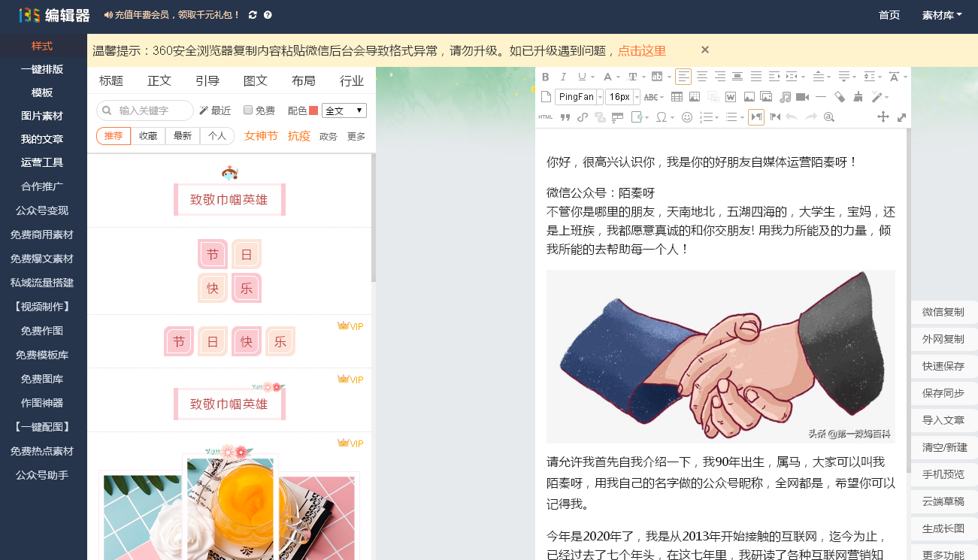978x560 pixels.
Task: Import a Word document via W icon
Action: (729, 96)
